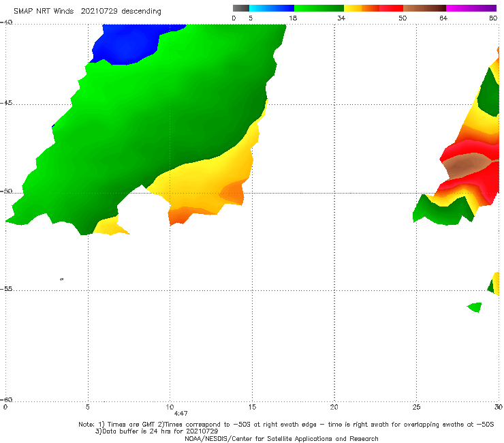Click the NOAA/NESDIS credit line
Viewport: 504px width, 443px height.
point(281,438)
